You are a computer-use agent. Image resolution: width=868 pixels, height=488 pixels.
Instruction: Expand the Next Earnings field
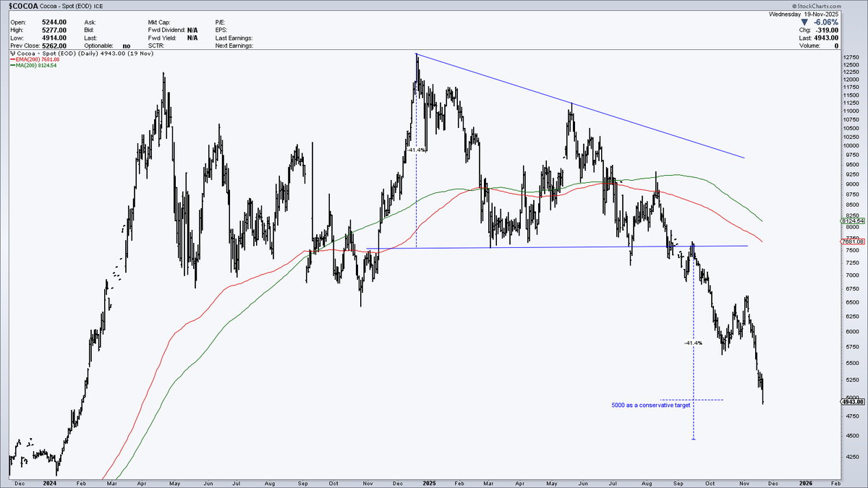click(x=233, y=46)
